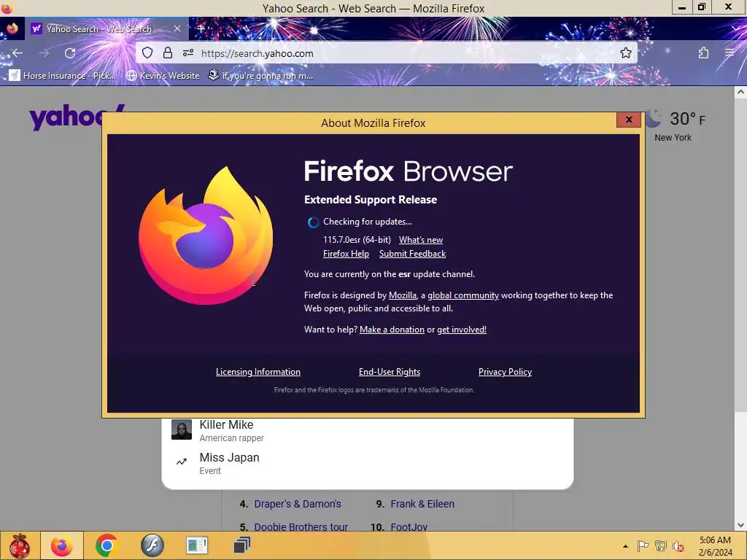Open Action Center flag icon
Viewport: 747px width, 560px height.
pyautogui.click(x=643, y=545)
